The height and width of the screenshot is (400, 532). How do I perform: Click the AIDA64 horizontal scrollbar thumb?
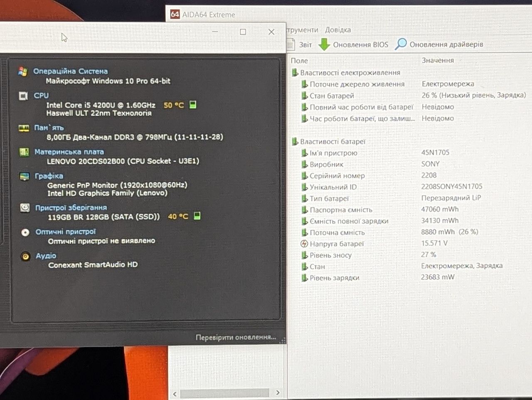[224, 393]
